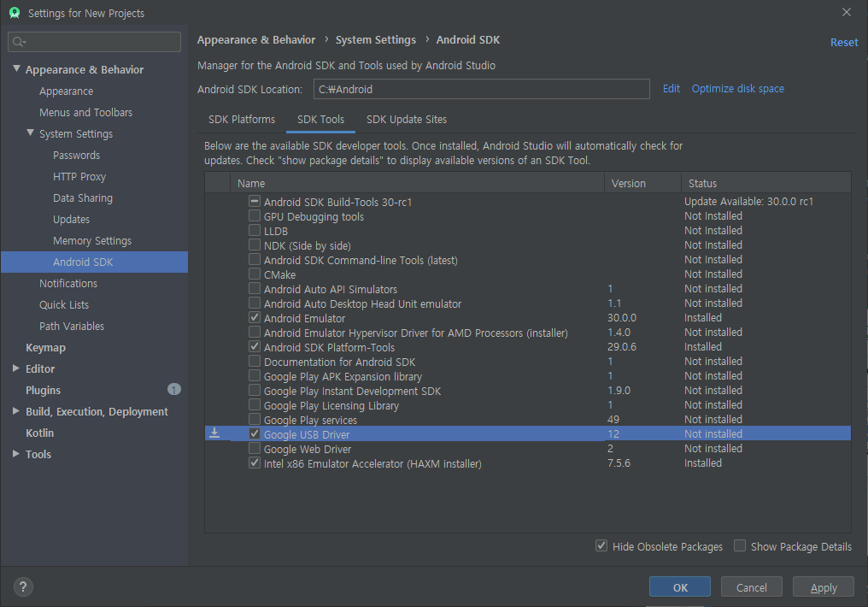Select Google Play Licensing Library row
Image resolution: width=868 pixels, height=607 pixels.
528,405
